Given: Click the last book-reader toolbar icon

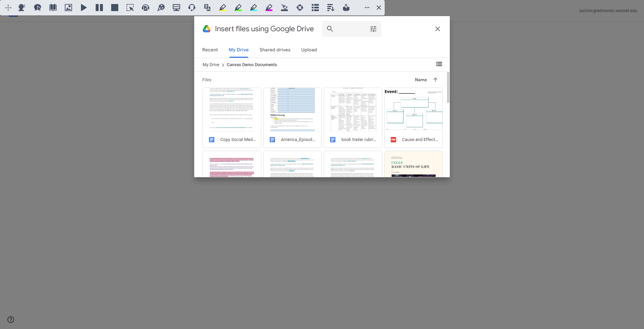Looking at the screenshot, I should 346,7.
